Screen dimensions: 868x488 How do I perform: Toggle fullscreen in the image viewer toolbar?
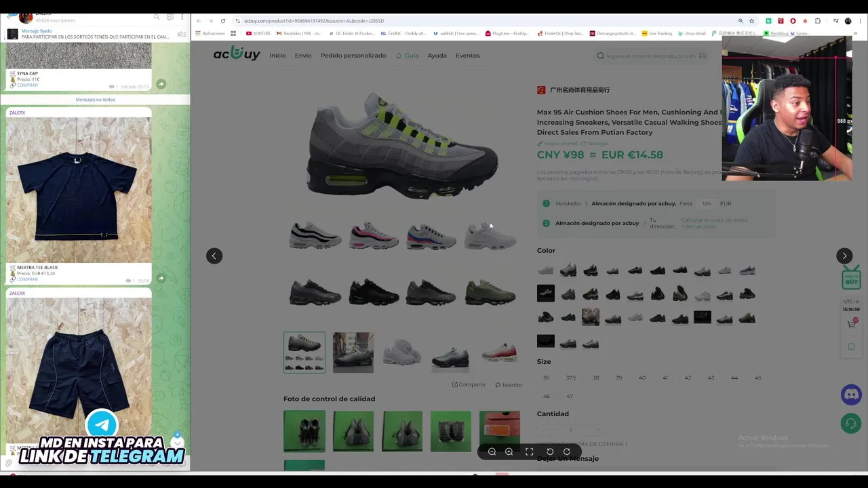click(x=530, y=451)
